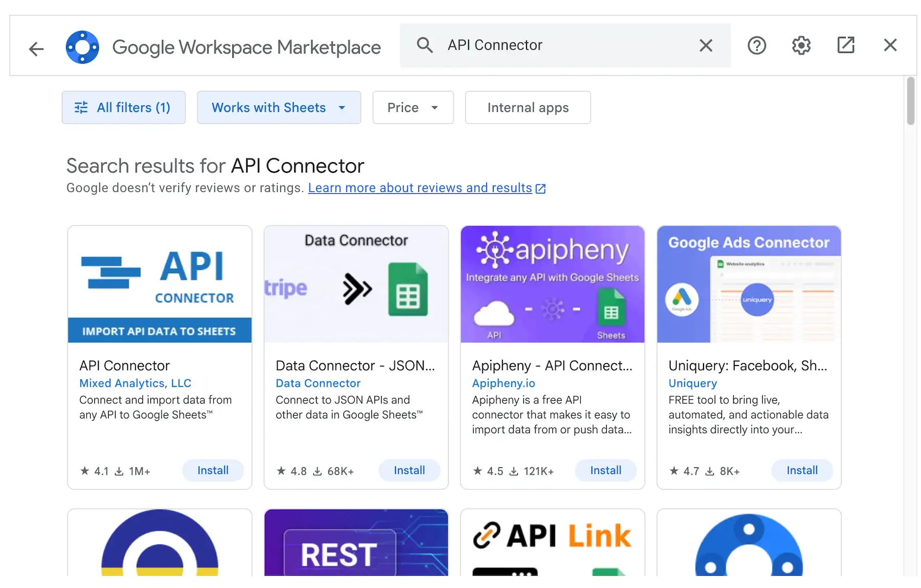The image size is (921, 588).
Task: Open the API Connector app title
Action: coord(124,366)
